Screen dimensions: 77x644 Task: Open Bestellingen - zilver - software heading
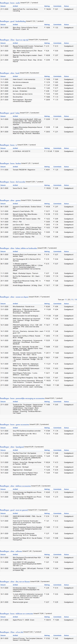[11, 551]
